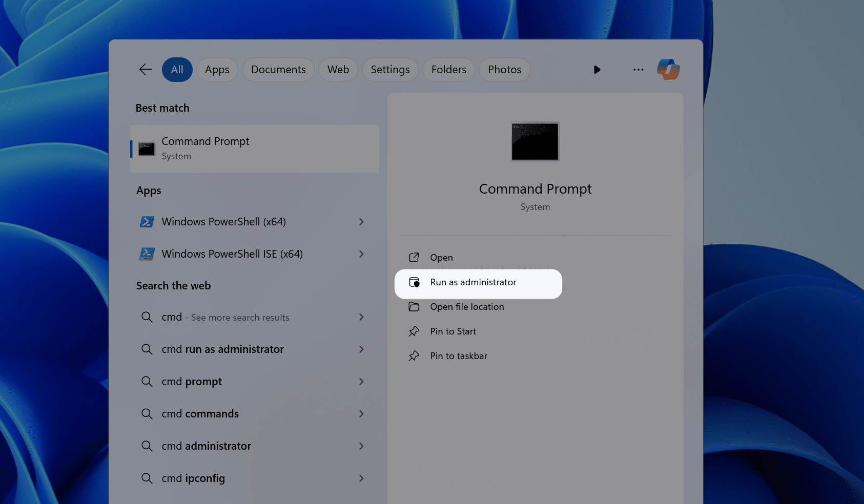The height and width of the screenshot is (504, 864).
Task: Search the web for 'cmd commands'
Action: tap(200, 414)
